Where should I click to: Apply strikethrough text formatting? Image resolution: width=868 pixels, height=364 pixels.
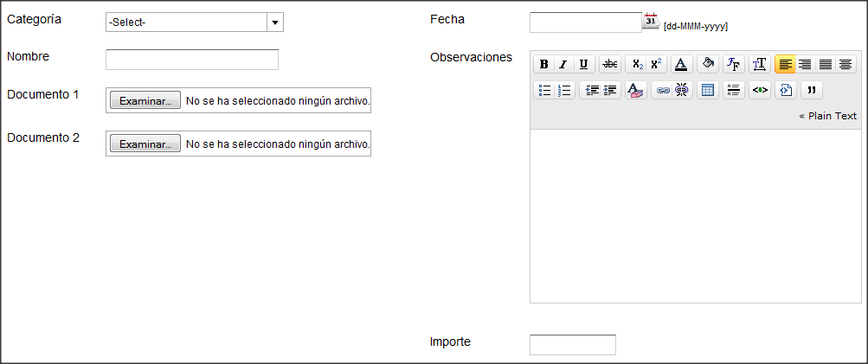[x=610, y=64]
